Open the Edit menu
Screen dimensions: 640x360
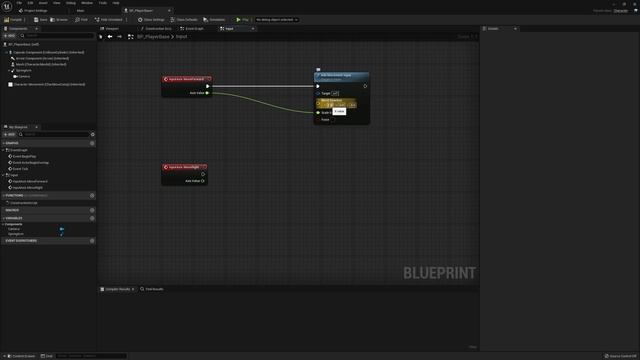point(30,3)
